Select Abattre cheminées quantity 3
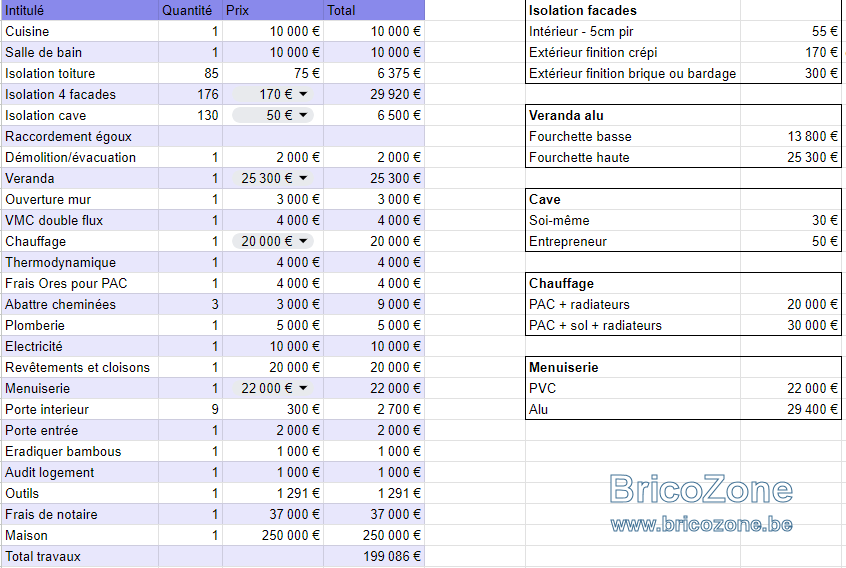Screen dimensions: 846x568 point(190,305)
